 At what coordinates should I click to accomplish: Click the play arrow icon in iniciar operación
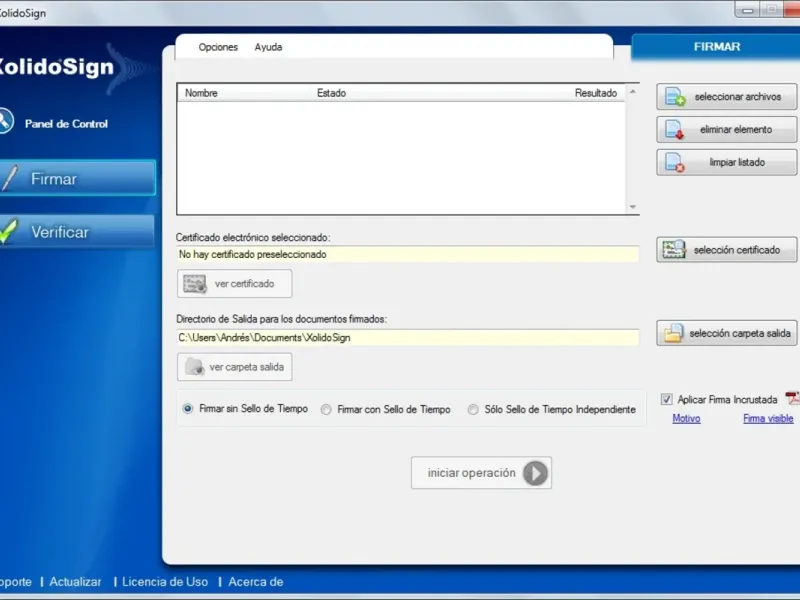pos(535,473)
